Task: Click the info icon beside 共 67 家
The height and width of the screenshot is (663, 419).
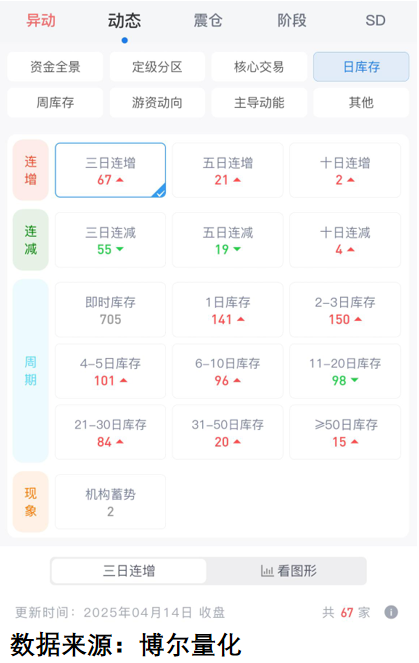Action: [391, 612]
